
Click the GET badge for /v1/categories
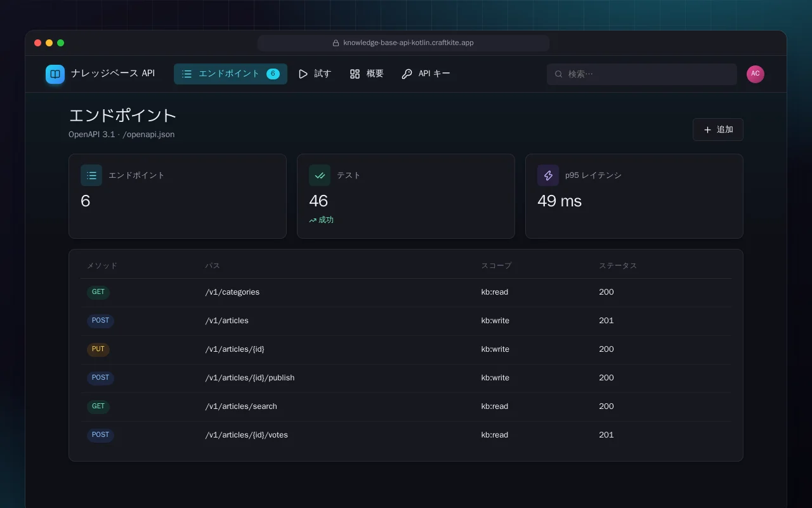[x=98, y=292]
